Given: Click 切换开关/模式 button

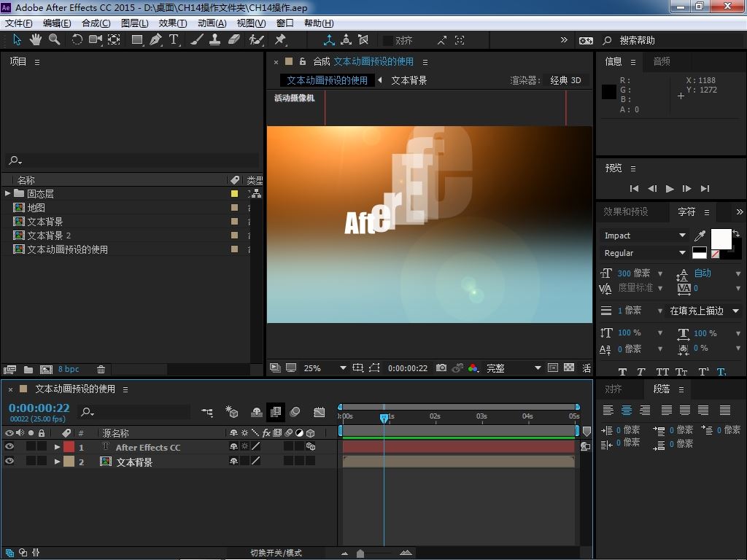Looking at the screenshot, I should (276, 553).
